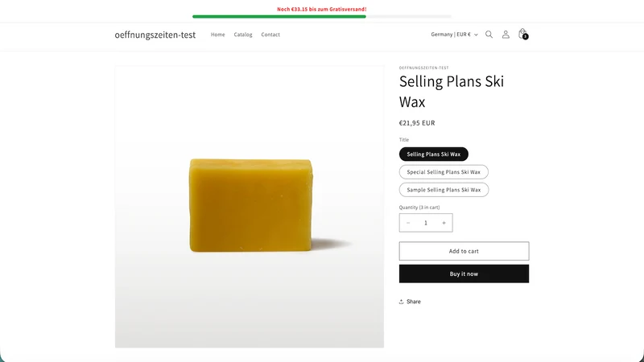Decrease quantity with minus icon
The height and width of the screenshot is (362, 644).
[x=408, y=223]
